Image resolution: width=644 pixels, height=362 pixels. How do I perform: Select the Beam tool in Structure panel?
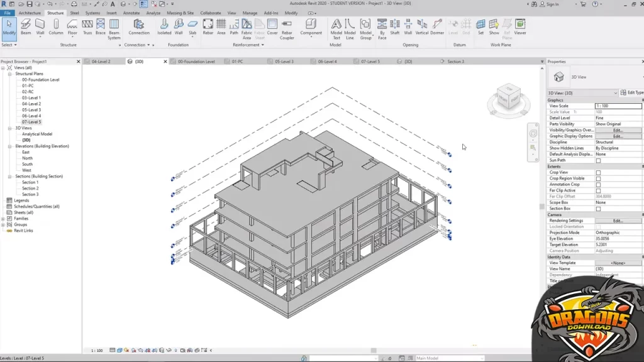(x=25, y=27)
